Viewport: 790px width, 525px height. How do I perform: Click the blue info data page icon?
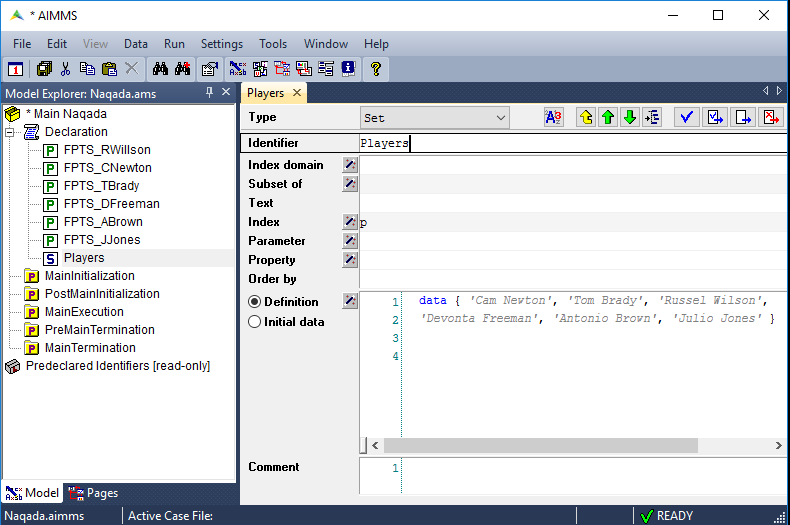[x=348, y=69]
